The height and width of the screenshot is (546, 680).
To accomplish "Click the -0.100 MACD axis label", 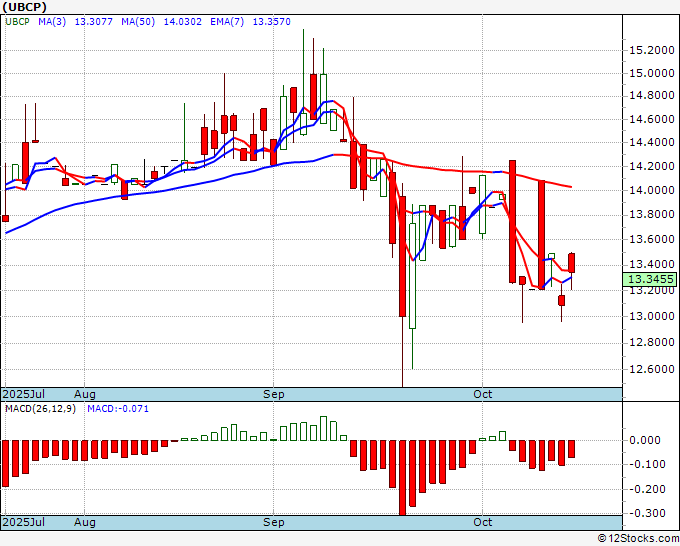I will click(x=647, y=464).
